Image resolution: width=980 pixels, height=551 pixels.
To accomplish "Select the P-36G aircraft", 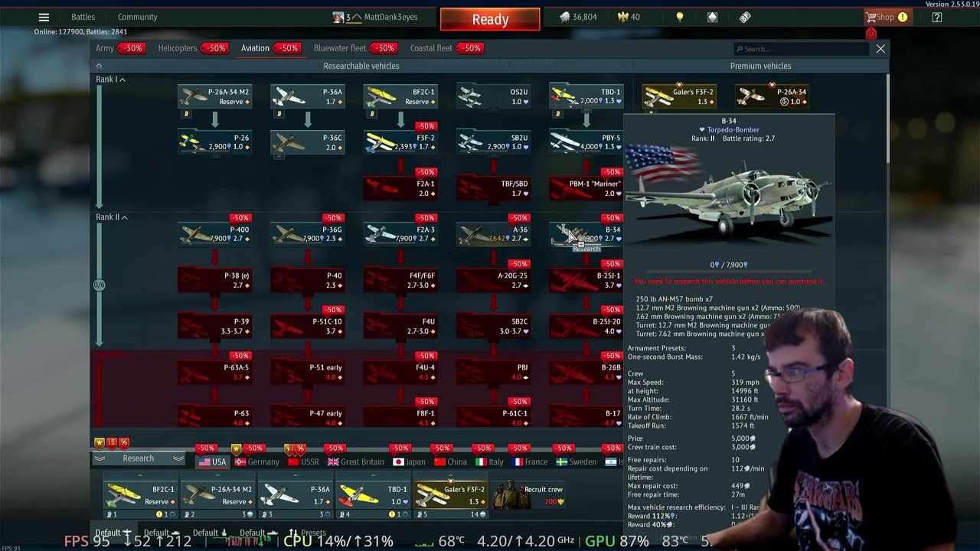I will tap(308, 234).
